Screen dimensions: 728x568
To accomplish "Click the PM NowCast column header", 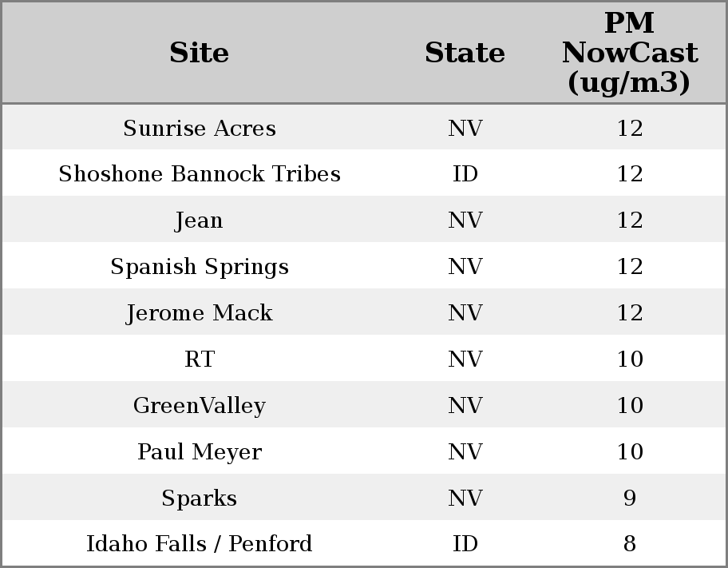I will tap(630, 53).
